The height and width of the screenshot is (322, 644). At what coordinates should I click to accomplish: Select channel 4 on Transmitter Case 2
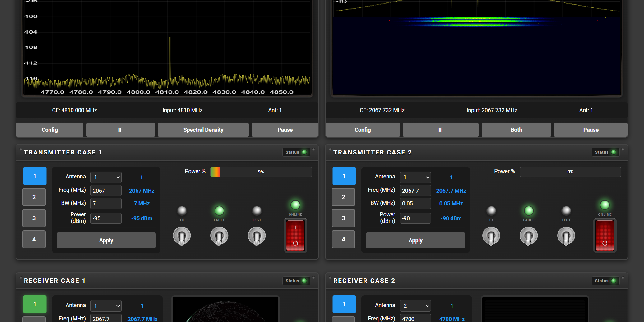343,239
